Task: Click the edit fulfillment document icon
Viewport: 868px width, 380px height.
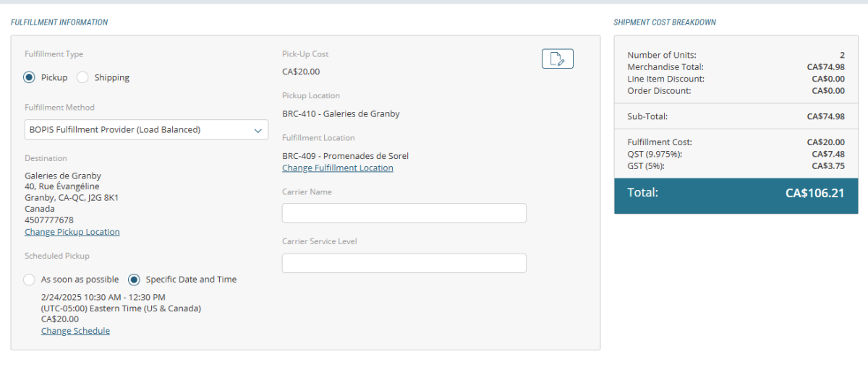Action: point(557,59)
